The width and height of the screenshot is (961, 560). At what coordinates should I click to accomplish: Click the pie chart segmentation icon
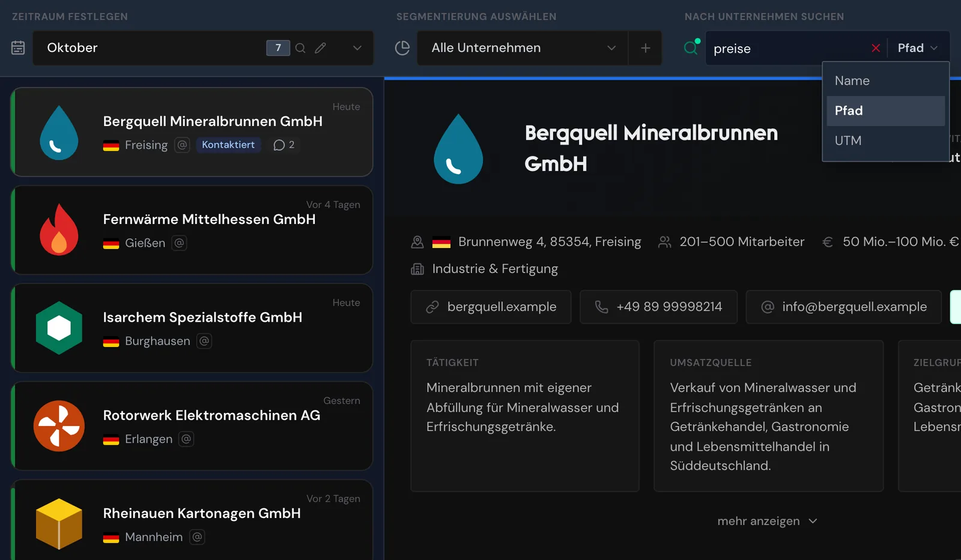point(402,48)
